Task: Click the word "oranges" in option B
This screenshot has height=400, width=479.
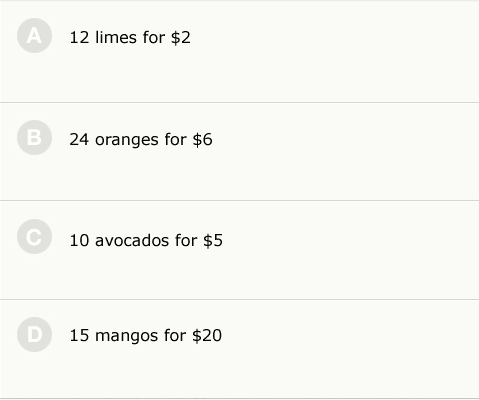Action: pos(127,140)
